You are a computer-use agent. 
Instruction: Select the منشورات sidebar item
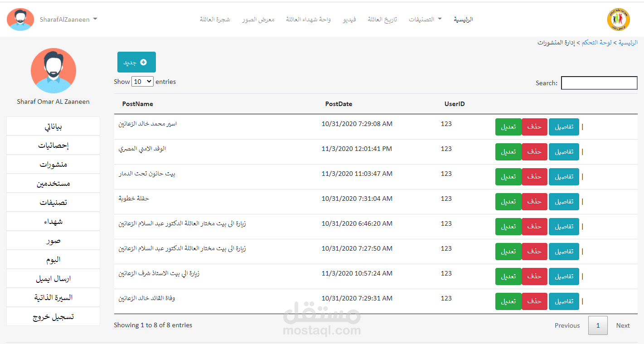click(53, 164)
